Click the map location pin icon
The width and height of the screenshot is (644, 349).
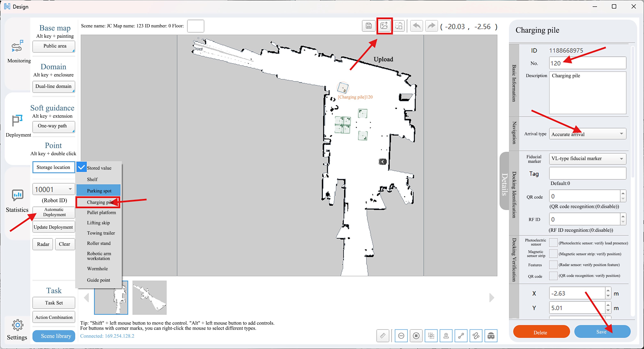click(446, 335)
